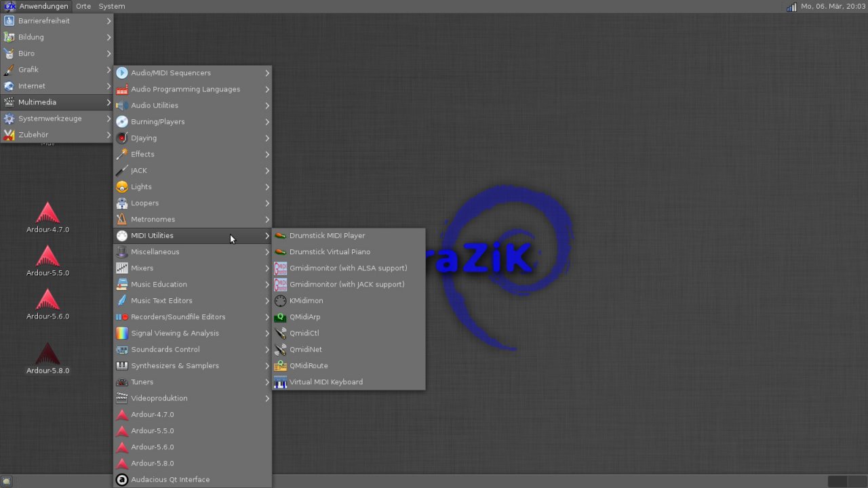Click the show desktop button in bottom panel

[x=7, y=481]
